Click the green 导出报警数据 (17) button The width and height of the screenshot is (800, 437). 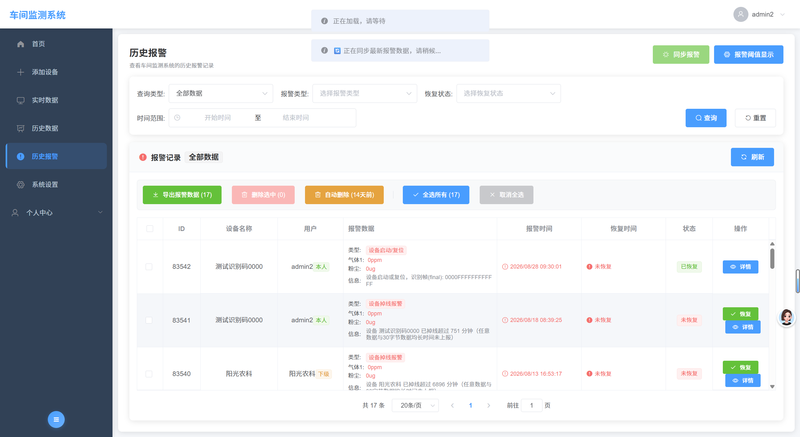coord(182,195)
